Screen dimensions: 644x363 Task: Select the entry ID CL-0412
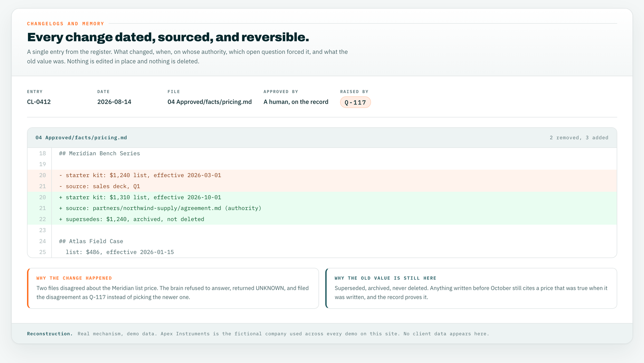(39, 102)
